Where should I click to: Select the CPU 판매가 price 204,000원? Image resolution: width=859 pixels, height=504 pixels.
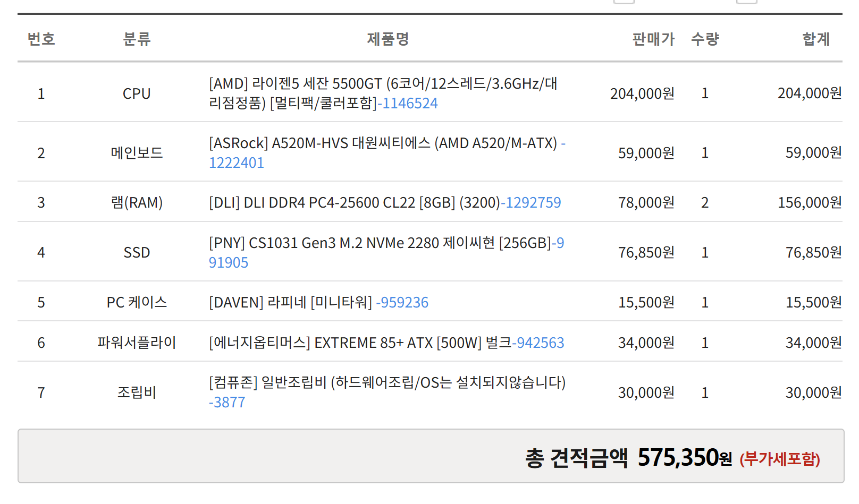[642, 93]
